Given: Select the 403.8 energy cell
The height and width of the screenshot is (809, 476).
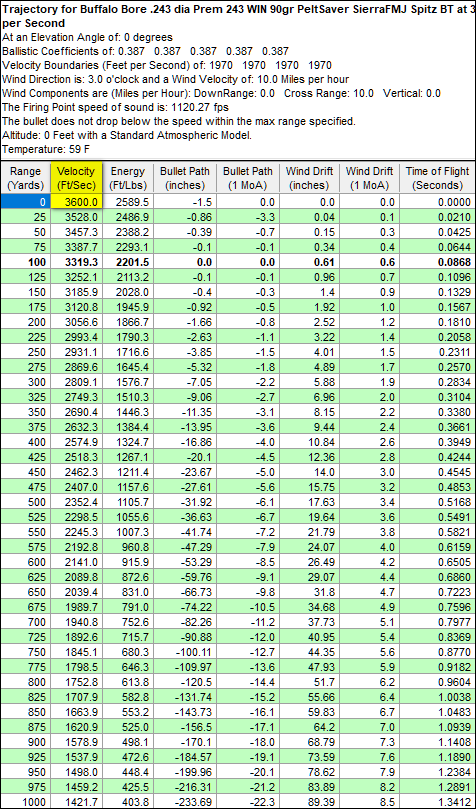Looking at the screenshot, I should [127, 803].
